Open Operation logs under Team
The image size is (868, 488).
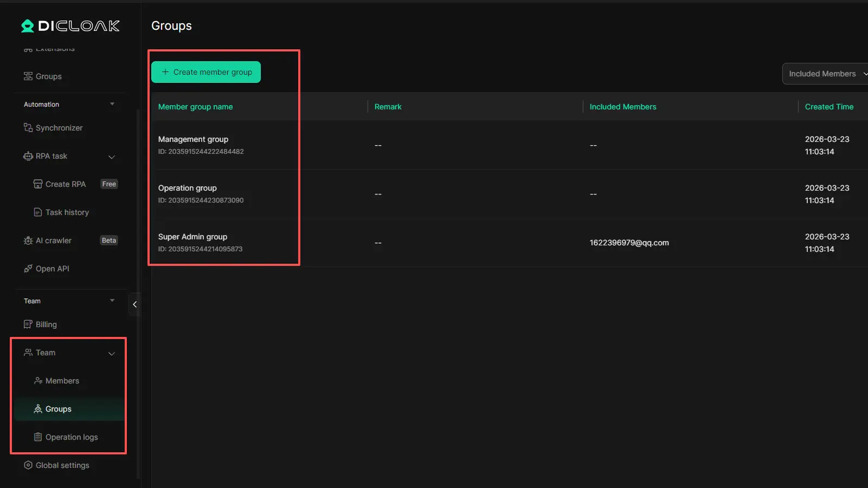point(71,437)
